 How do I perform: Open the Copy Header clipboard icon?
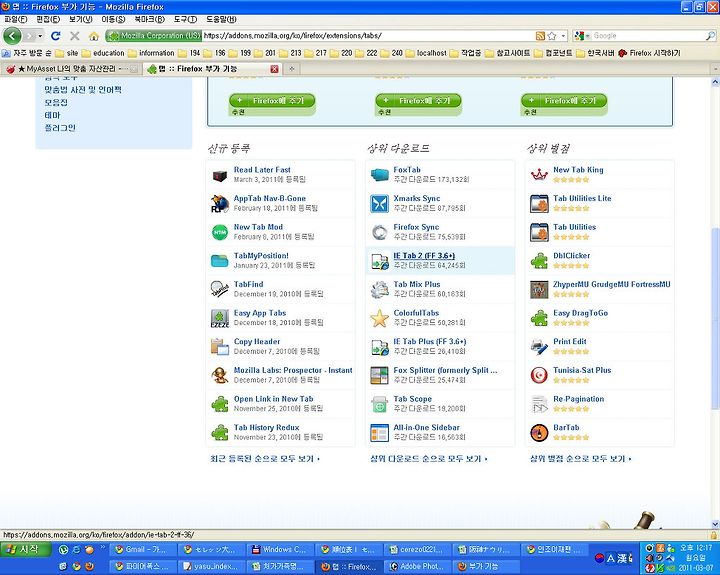pos(220,347)
